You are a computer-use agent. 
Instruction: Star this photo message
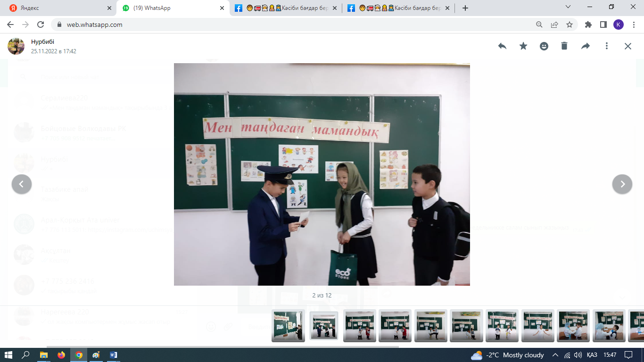pyautogui.click(x=523, y=46)
